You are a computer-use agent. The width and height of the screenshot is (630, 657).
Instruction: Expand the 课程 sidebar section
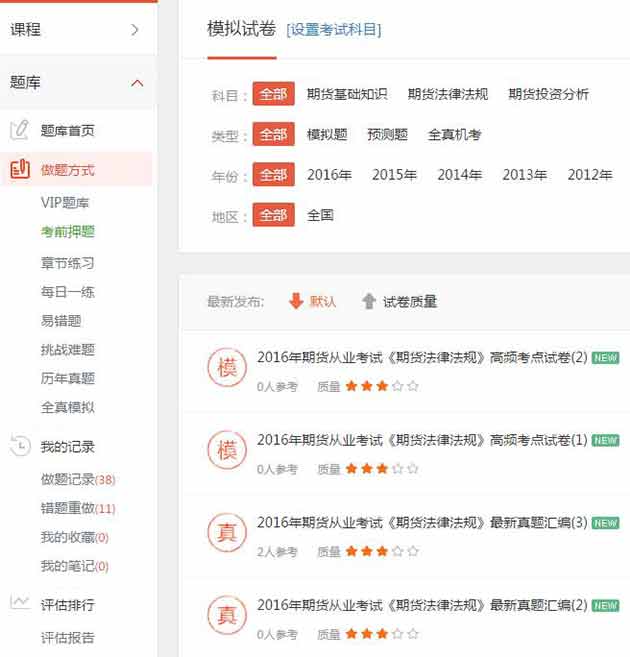(135, 29)
